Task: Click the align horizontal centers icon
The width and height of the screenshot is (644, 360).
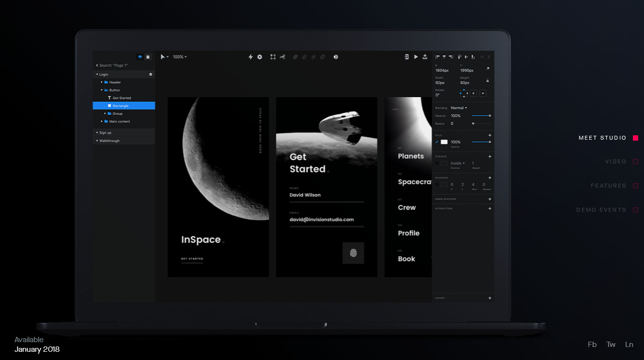Action: coord(444,57)
